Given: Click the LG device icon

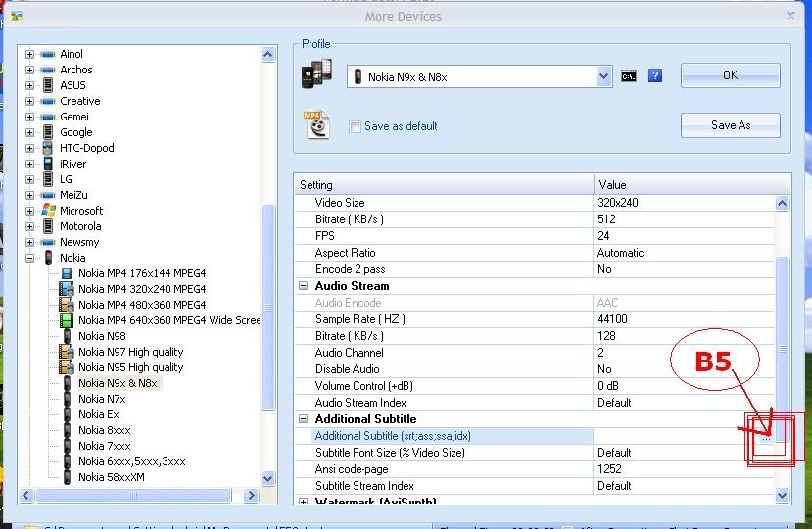Looking at the screenshot, I should [48, 179].
